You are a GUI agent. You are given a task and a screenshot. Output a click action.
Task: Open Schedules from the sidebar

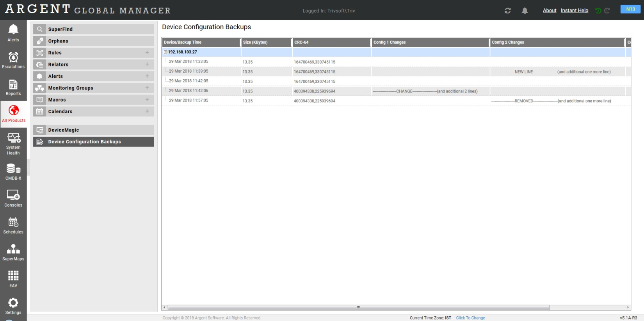click(13, 225)
